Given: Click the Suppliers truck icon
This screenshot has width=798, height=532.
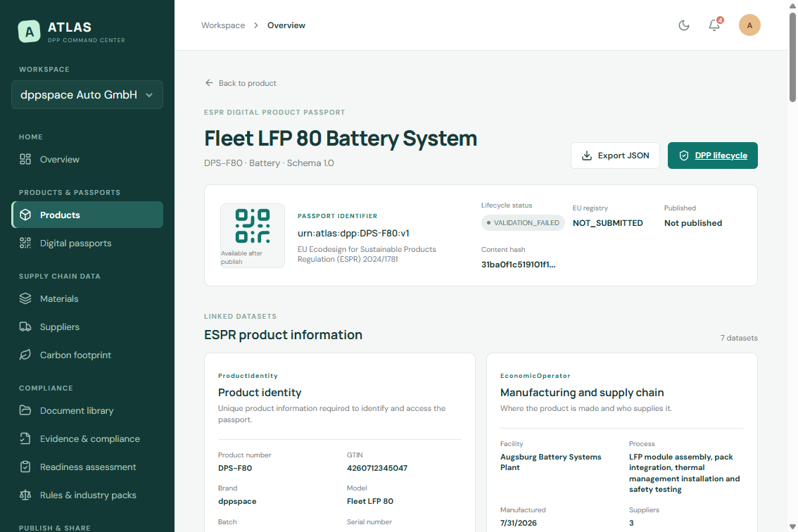Looking at the screenshot, I should tap(25, 327).
